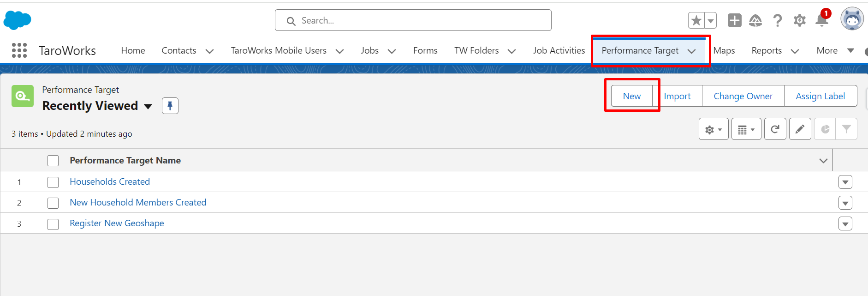Tick the Households Created checkbox
The image size is (868, 296).
(53, 182)
